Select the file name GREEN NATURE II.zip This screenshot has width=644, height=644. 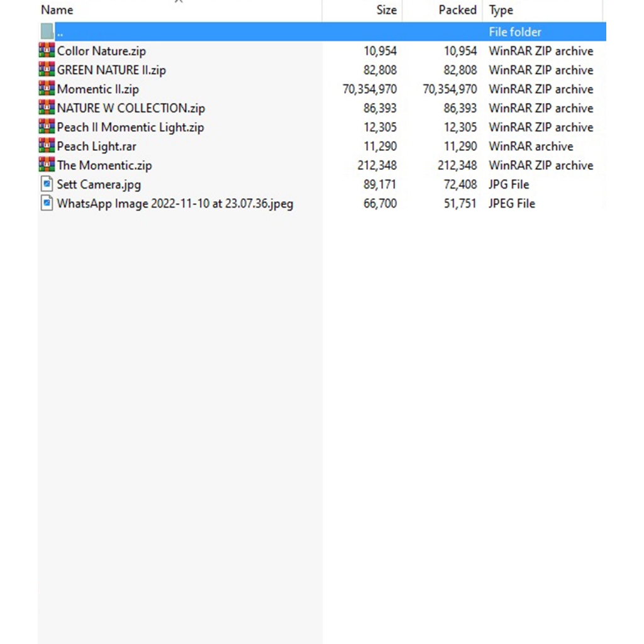pos(111,70)
